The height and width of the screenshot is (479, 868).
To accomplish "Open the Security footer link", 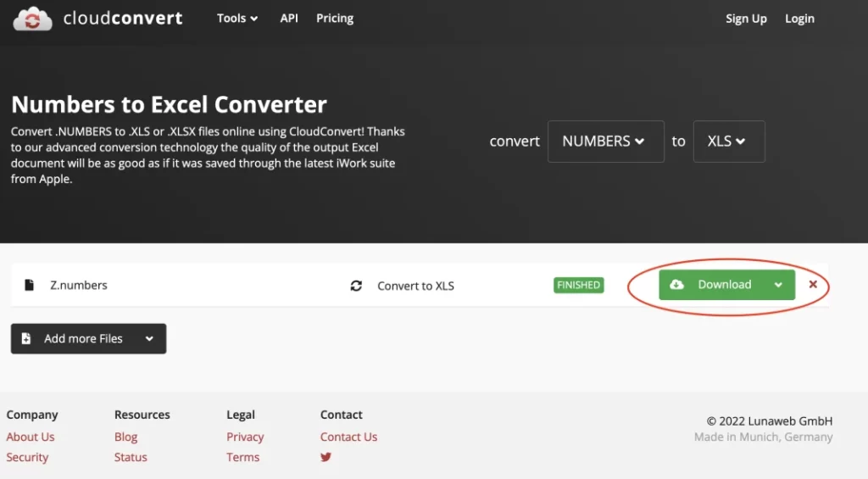I will pos(27,458).
